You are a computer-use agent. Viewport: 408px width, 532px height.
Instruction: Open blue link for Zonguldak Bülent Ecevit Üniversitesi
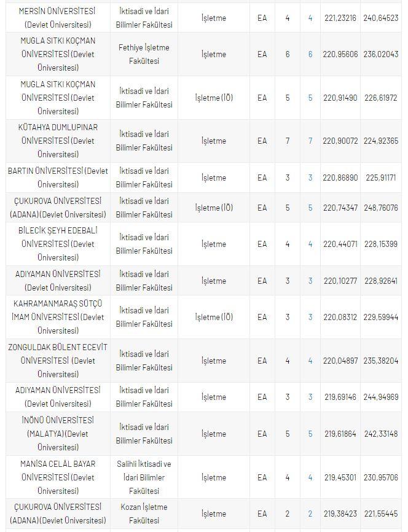point(310,361)
